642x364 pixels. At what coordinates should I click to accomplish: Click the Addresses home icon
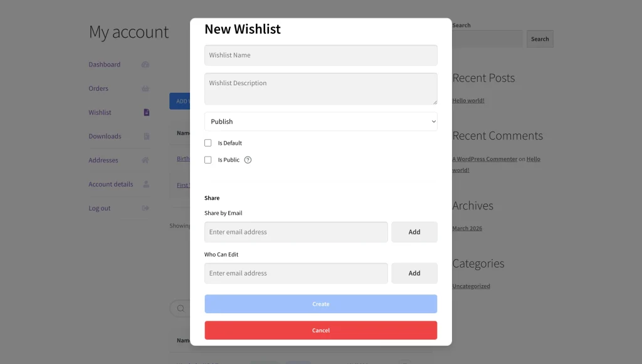click(x=145, y=160)
